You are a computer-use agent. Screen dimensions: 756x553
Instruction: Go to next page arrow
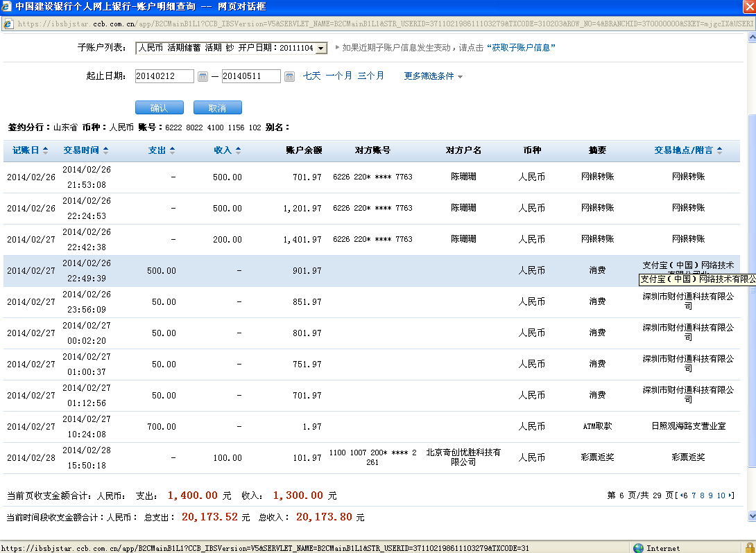(x=730, y=495)
